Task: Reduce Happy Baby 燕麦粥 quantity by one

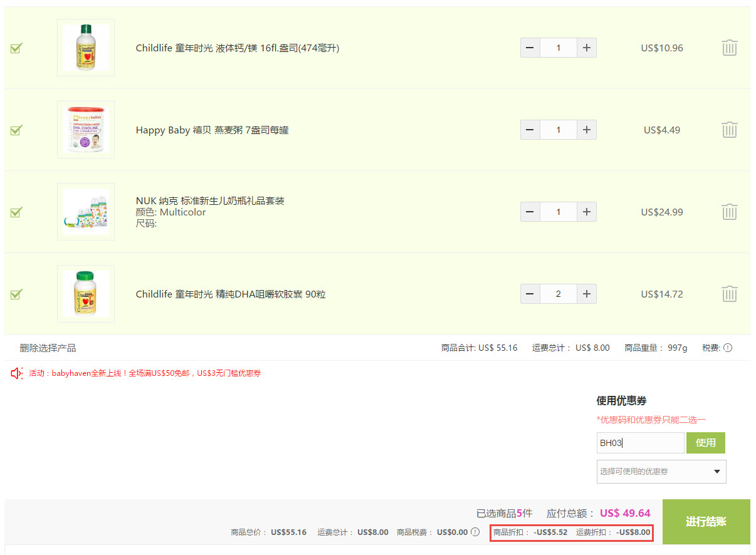Action: coord(530,130)
